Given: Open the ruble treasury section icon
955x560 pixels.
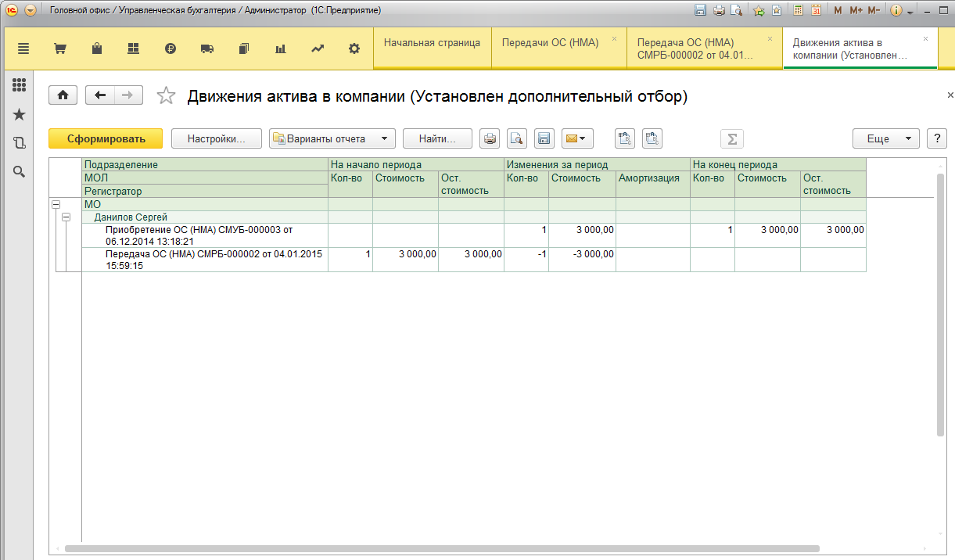Looking at the screenshot, I should tap(171, 48).
